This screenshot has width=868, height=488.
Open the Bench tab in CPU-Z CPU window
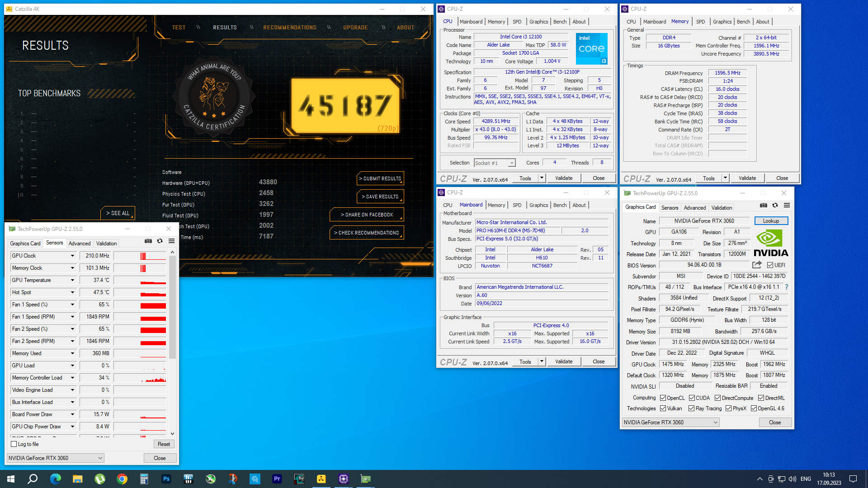tap(560, 22)
